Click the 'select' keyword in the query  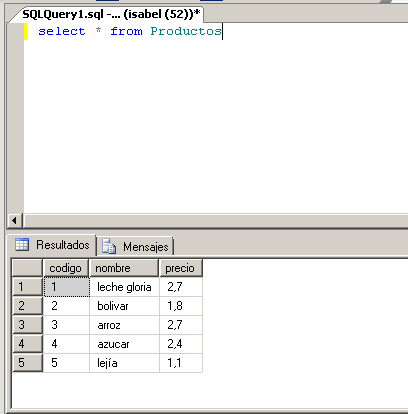click(62, 31)
